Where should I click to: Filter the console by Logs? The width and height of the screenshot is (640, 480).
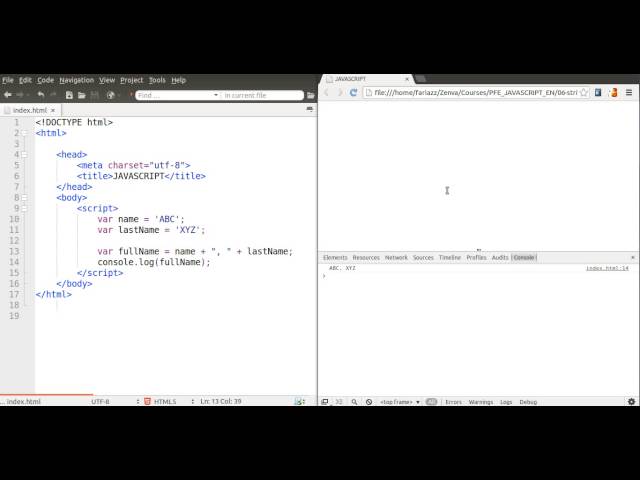506,402
